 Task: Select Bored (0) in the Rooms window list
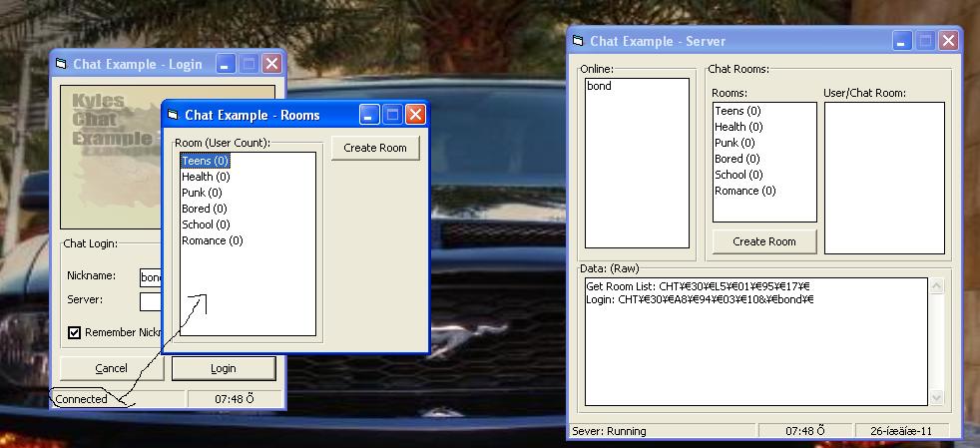(x=205, y=209)
